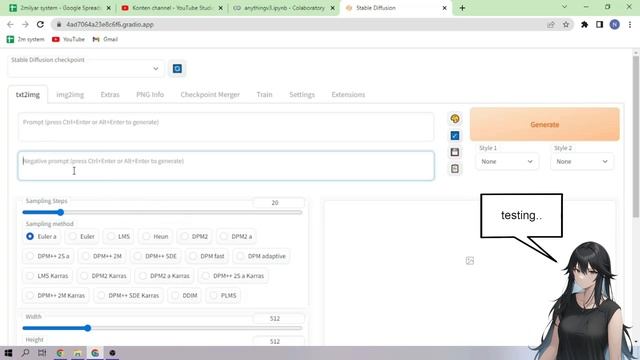Select the Euler sampling method
640x360 pixels.
tap(82, 236)
